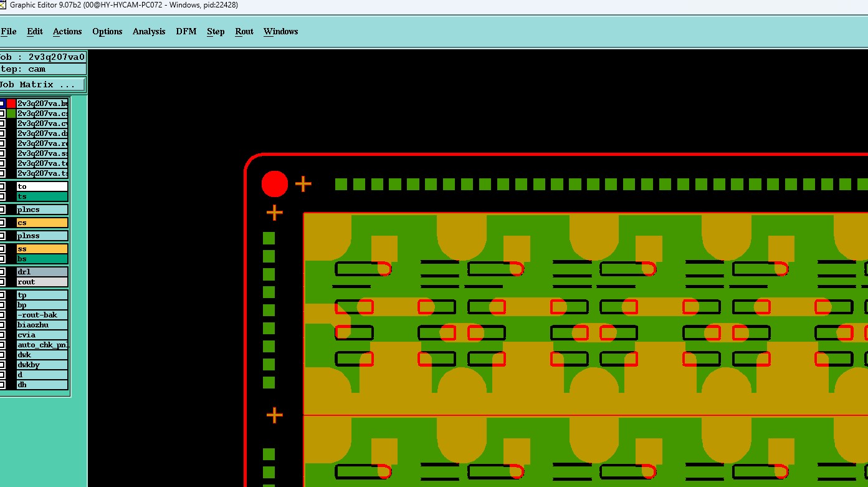Select the 2v3q207va.ss layer row

pos(42,153)
